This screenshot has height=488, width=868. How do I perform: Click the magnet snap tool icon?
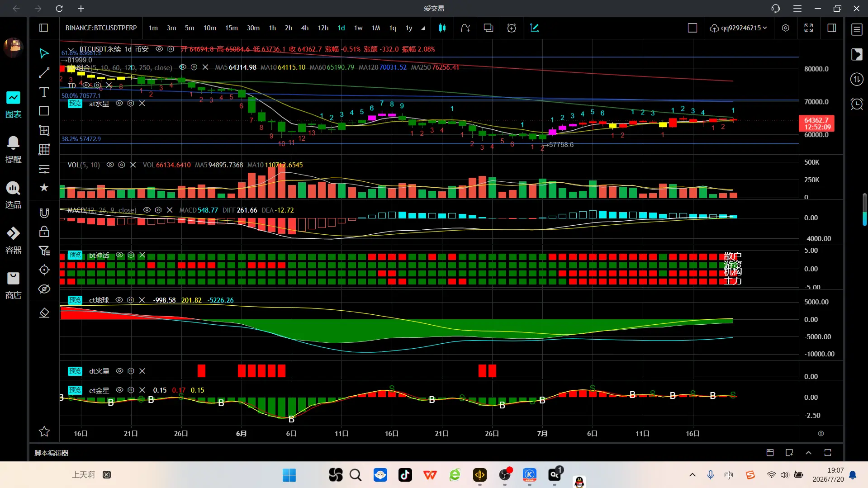pos(44,213)
